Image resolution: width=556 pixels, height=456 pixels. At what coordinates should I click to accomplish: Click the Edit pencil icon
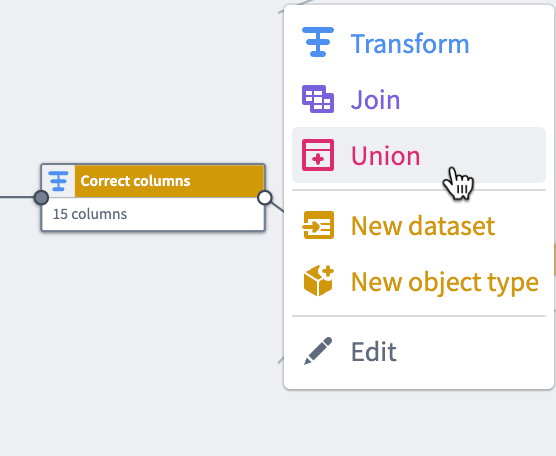pos(318,351)
